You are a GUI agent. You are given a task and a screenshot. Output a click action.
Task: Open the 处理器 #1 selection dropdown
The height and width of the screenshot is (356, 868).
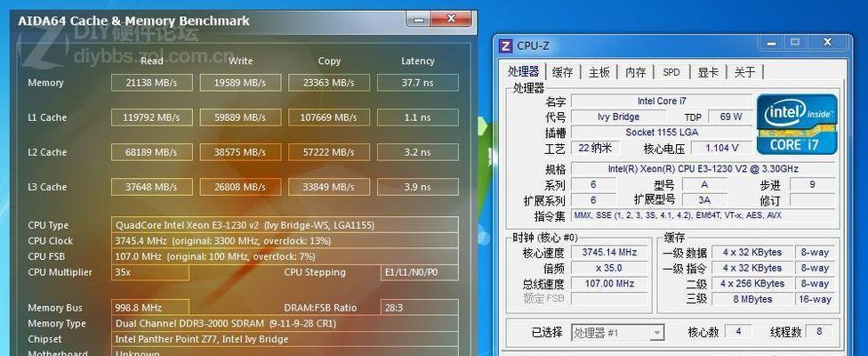point(617,333)
